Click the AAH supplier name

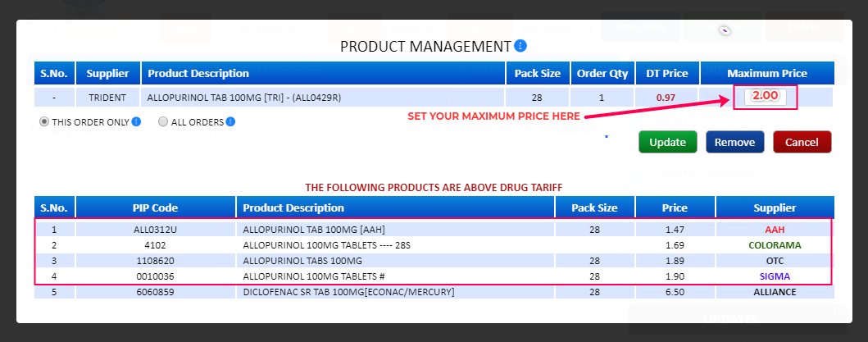coord(775,229)
